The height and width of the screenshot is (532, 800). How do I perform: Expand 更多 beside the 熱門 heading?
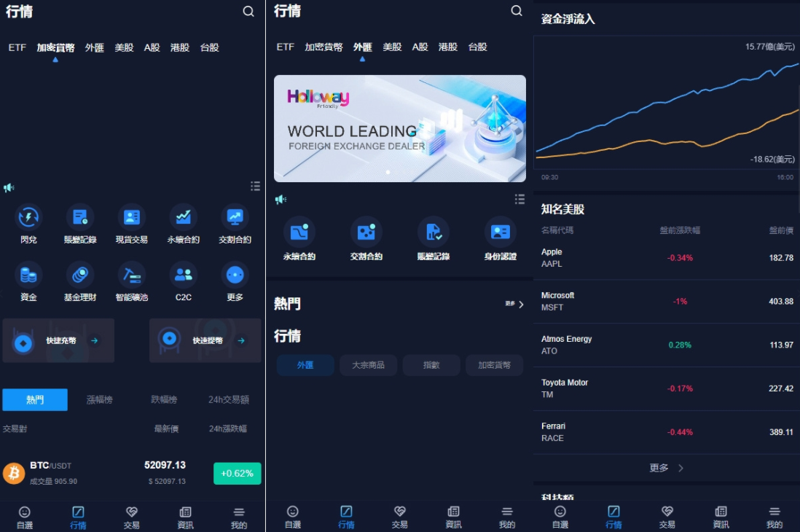point(514,304)
